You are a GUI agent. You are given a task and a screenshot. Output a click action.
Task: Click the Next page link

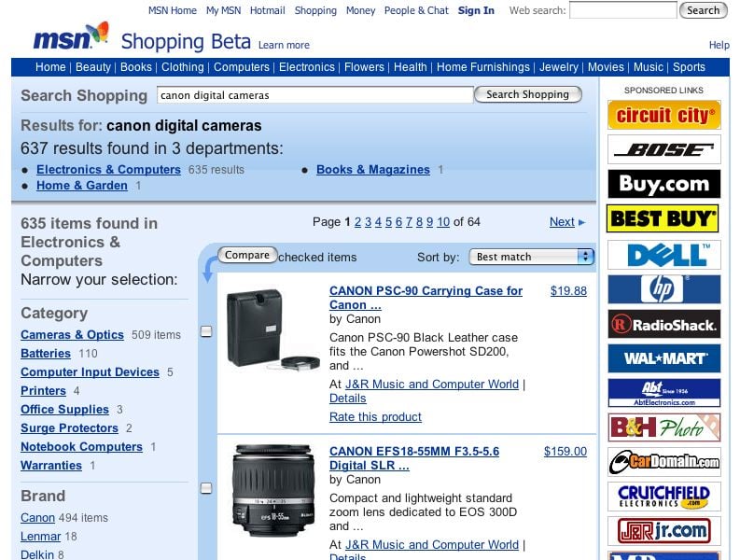[562, 222]
